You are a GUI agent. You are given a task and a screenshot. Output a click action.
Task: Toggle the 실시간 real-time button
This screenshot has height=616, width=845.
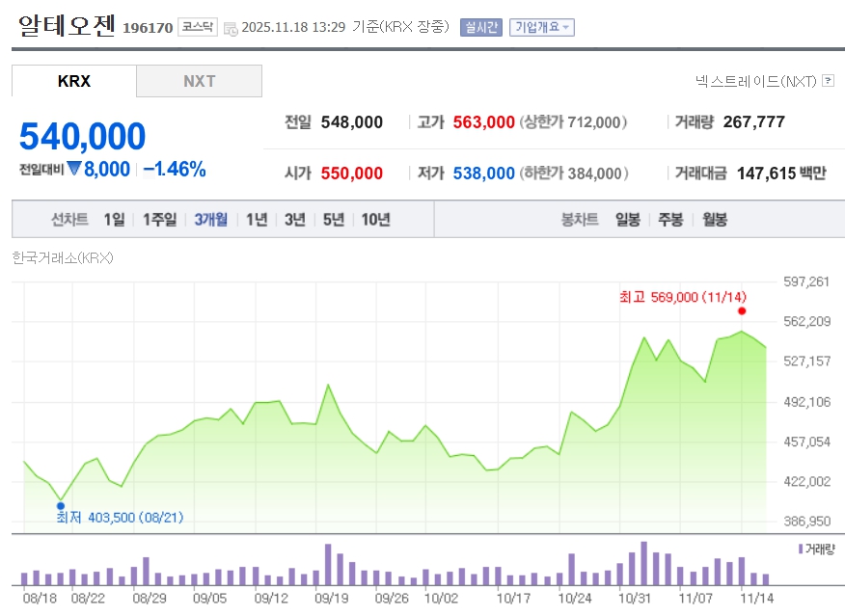point(480,27)
